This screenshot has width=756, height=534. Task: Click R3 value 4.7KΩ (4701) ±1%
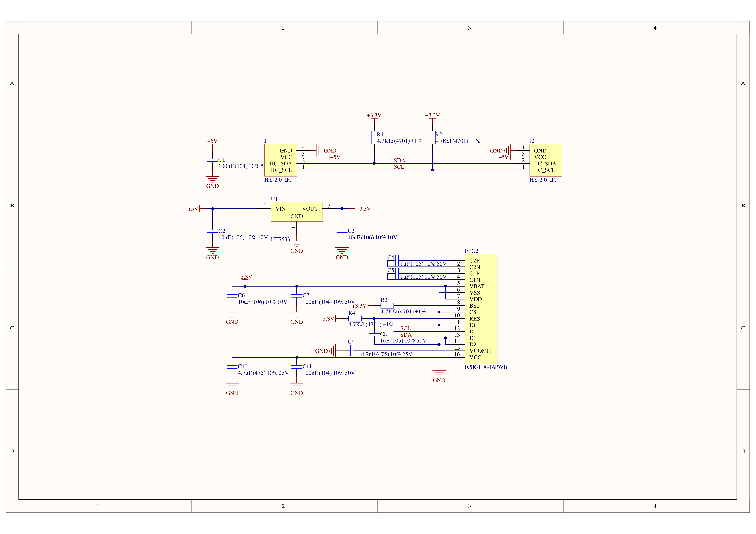point(403,311)
